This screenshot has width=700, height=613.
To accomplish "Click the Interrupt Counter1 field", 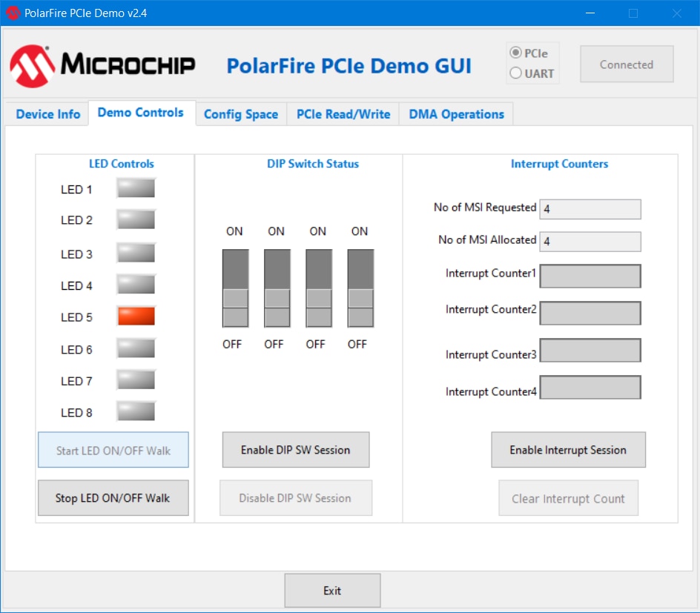I will click(590, 276).
